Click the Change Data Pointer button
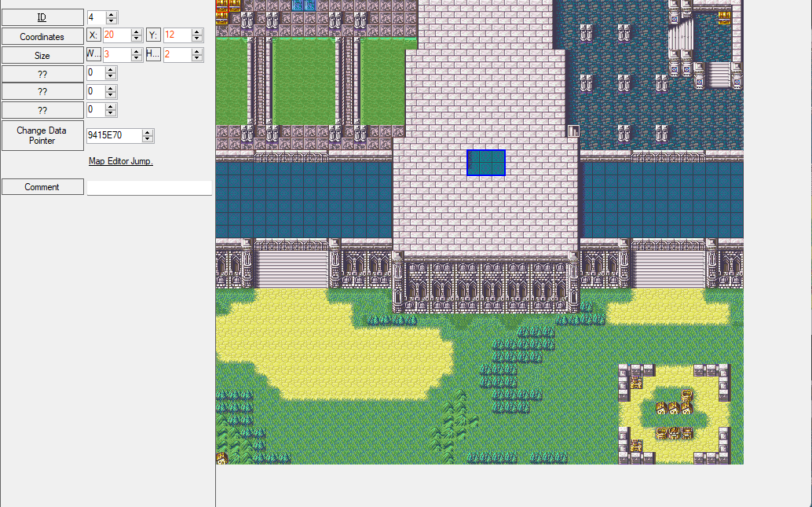Image resolution: width=812 pixels, height=507 pixels. (x=42, y=135)
